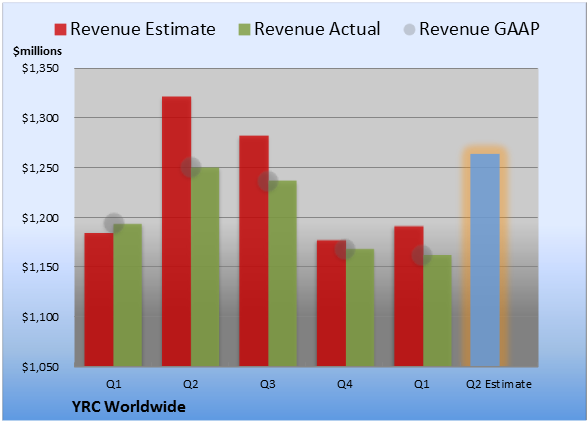This screenshot has height=422, width=588.
Task: Select the green Q4 revenue actual bar
Action: [360, 308]
